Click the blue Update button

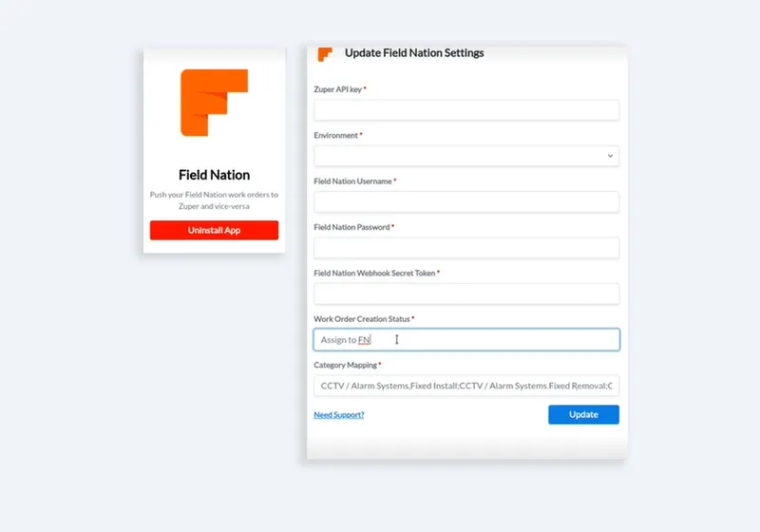pos(583,415)
